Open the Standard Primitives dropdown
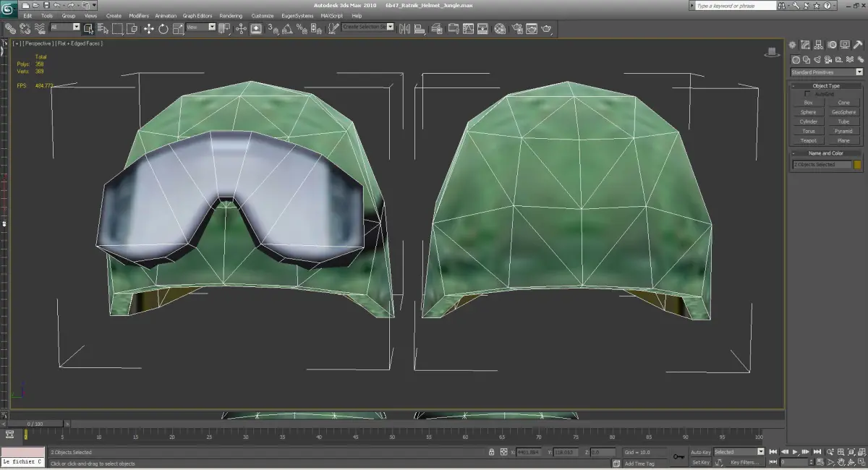 (x=826, y=72)
